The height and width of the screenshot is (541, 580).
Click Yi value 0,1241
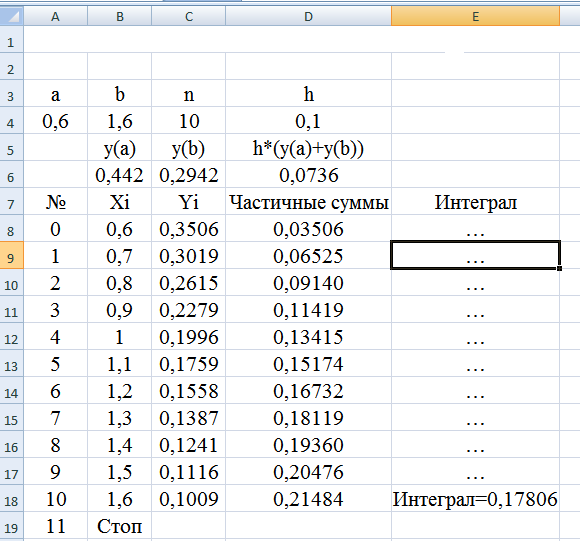click(189, 444)
